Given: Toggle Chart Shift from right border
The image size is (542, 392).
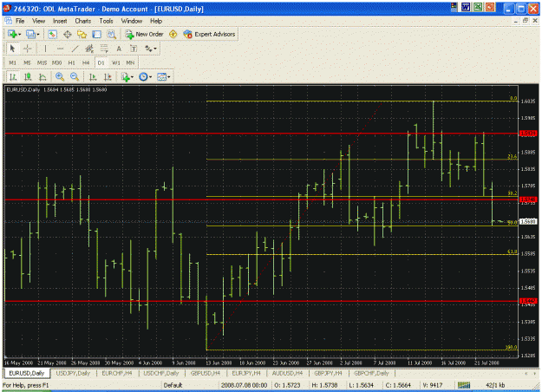Looking at the screenshot, I should tap(108, 76).
